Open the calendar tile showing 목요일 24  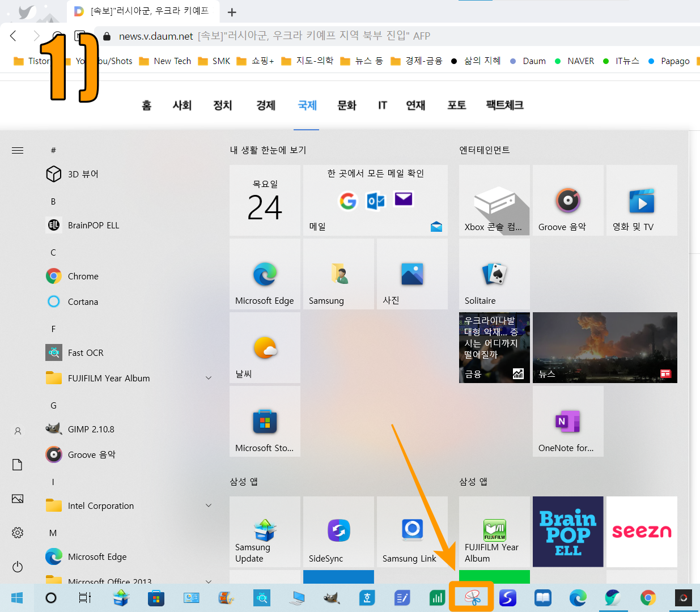point(265,201)
